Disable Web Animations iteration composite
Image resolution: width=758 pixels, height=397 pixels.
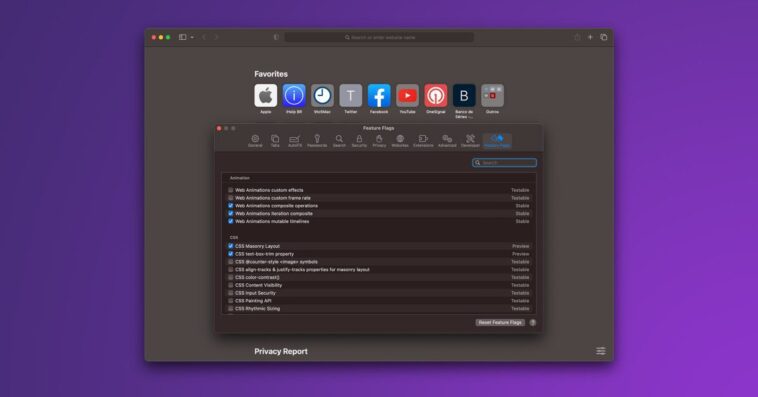[x=231, y=214]
